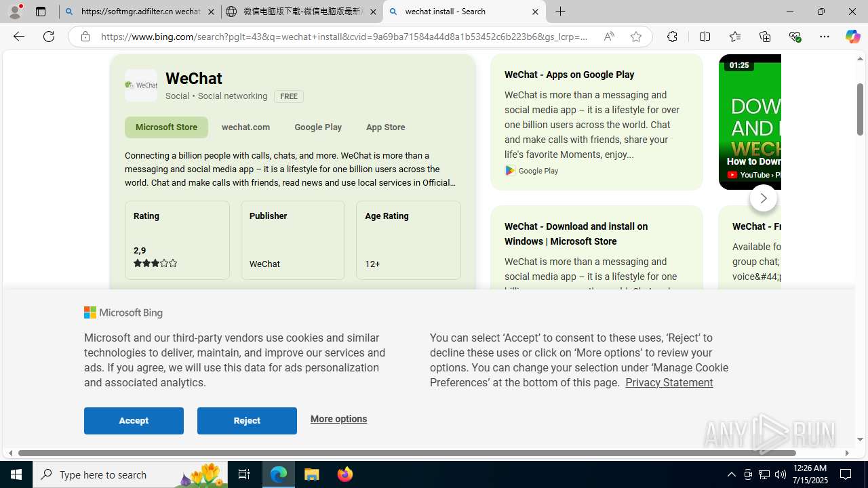868x488 pixels.
Task: Click the Microsoft Bing logo in banner
Action: [123, 312]
